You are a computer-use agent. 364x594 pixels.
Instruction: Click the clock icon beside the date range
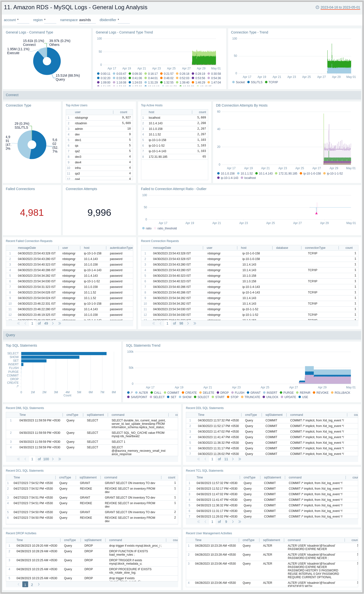[317, 7]
